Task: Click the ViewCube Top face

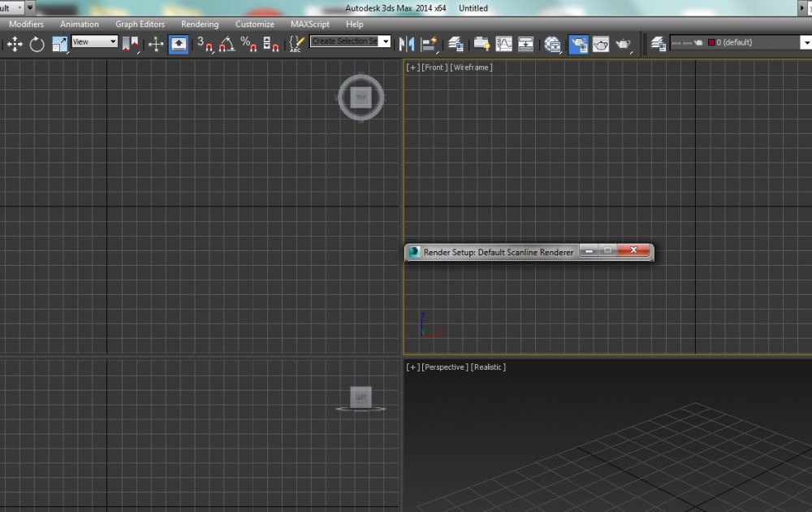Action: pyautogui.click(x=361, y=98)
